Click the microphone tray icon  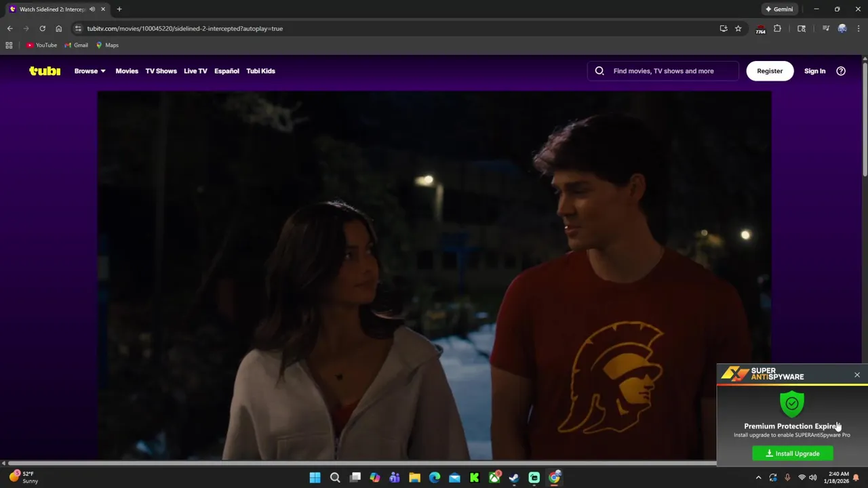pos(787,478)
